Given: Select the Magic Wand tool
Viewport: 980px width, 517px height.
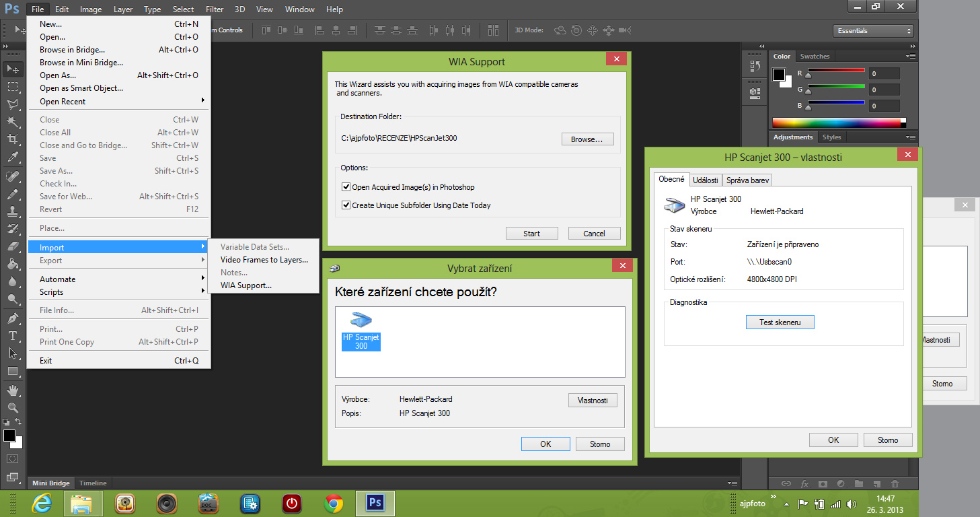Looking at the screenshot, I should pos(13,122).
